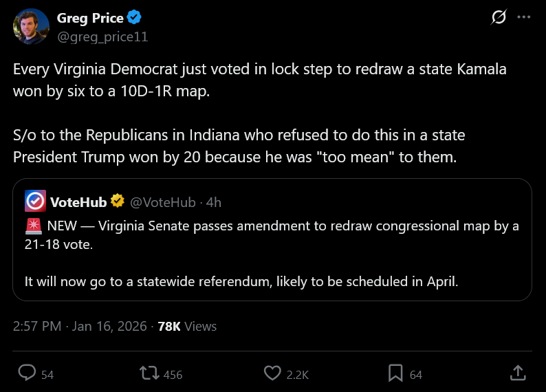Open the quoted VoteHub tweet text
This screenshot has height=392, width=546.
272,253
